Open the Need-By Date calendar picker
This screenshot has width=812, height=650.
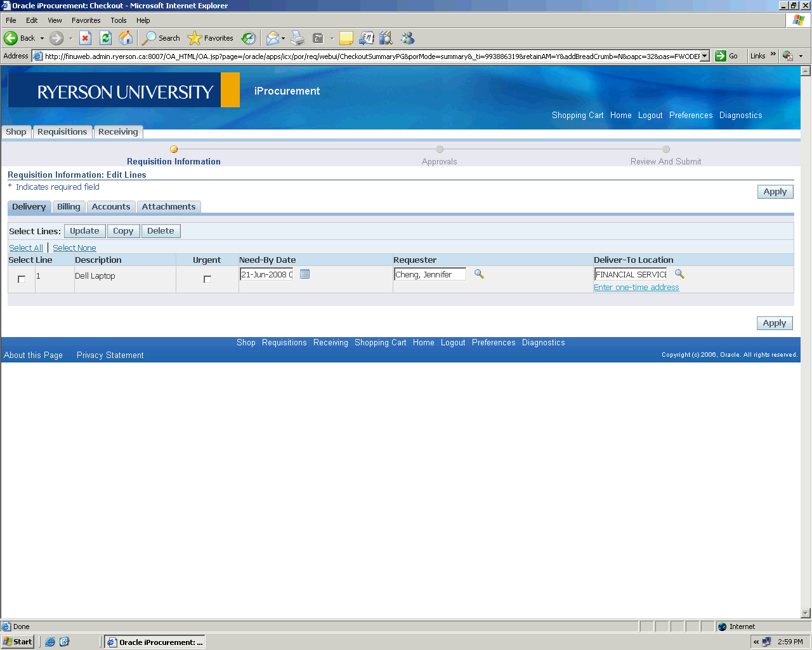click(304, 274)
